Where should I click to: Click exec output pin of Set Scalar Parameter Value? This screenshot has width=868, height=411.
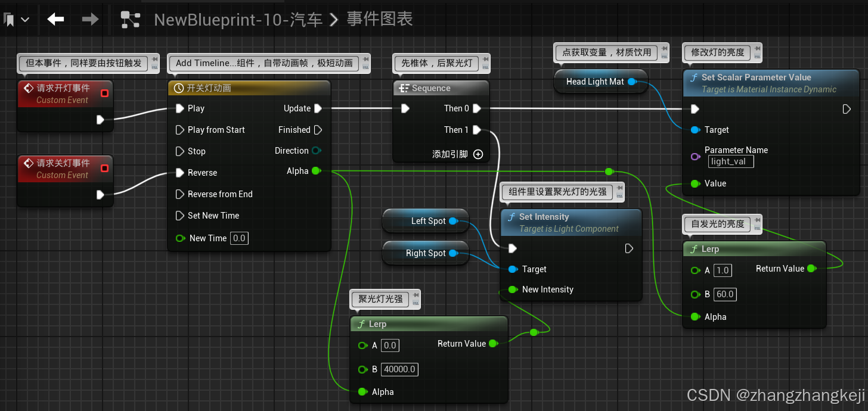[x=847, y=109]
